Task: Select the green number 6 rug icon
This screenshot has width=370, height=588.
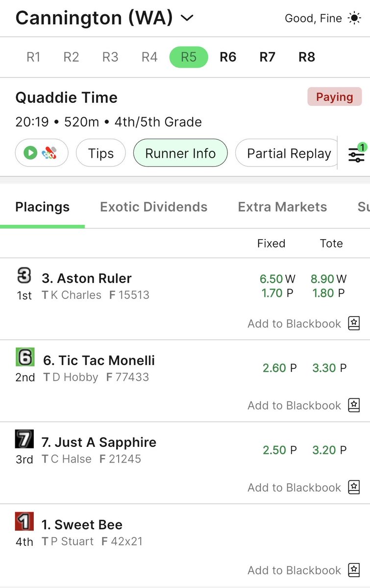Action: 25,357
